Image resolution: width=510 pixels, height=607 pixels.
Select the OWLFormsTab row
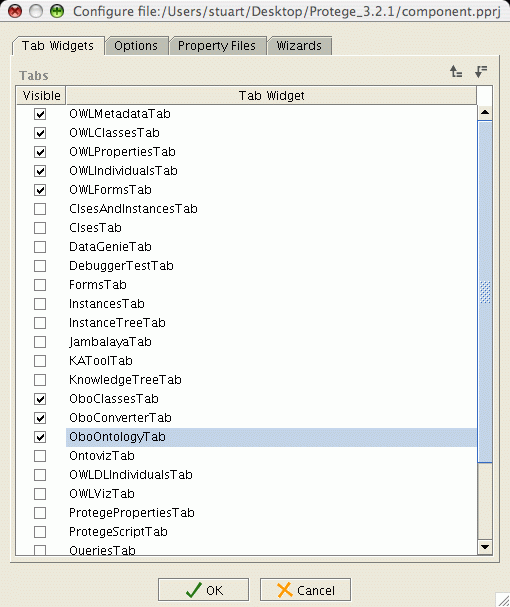tap(271, 190)
